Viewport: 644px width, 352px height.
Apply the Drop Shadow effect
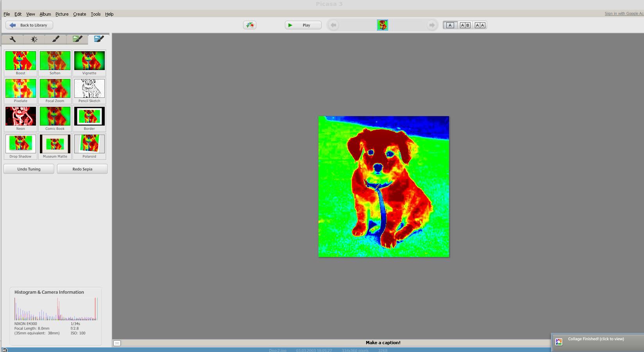(x=20, y=144)
